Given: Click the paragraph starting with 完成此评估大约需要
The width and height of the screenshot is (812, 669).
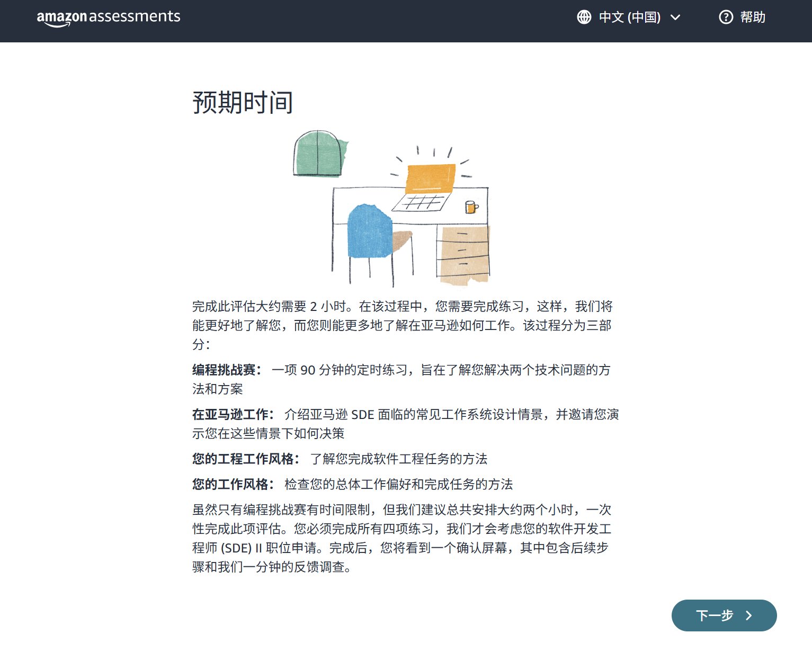Looking at the screenshot, I should coord(403,325).
